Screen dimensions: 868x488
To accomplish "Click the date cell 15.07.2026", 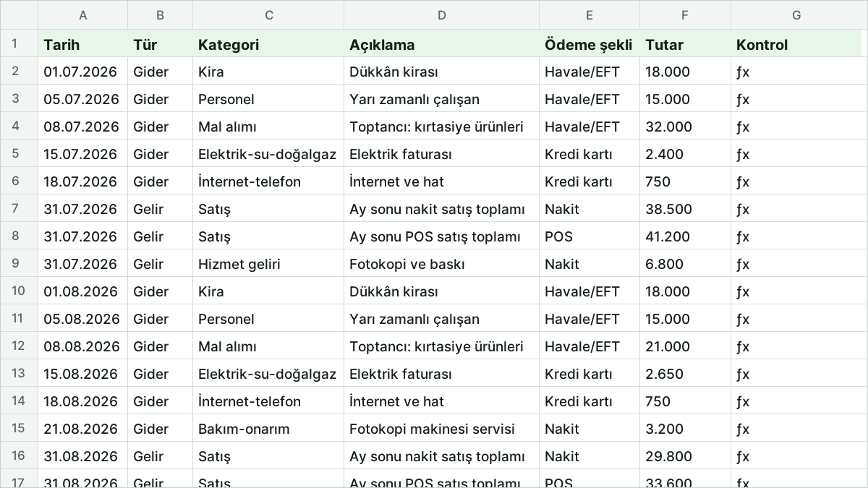I will click(x=82, y=154).
